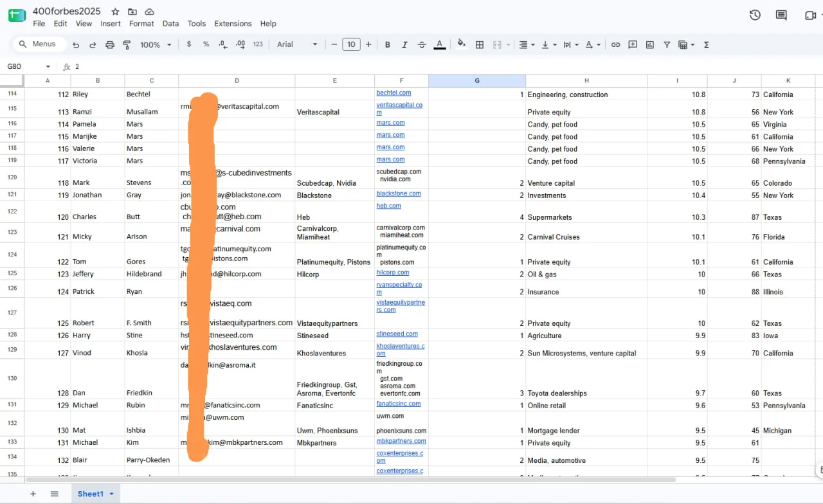
Task: Show the all sheets list
Action: pos(55,494)
